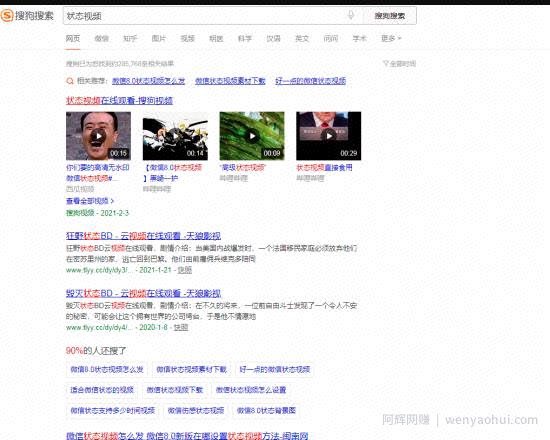Open 毁灭状态BD result from 天狼影视
This screenshot has width=550, height=440.
coord(143,293)
